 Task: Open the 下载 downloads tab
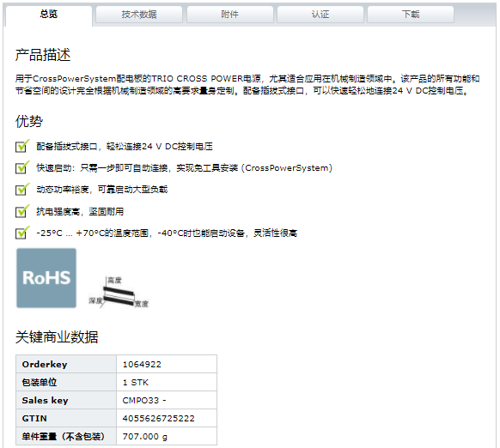[411, 15]
